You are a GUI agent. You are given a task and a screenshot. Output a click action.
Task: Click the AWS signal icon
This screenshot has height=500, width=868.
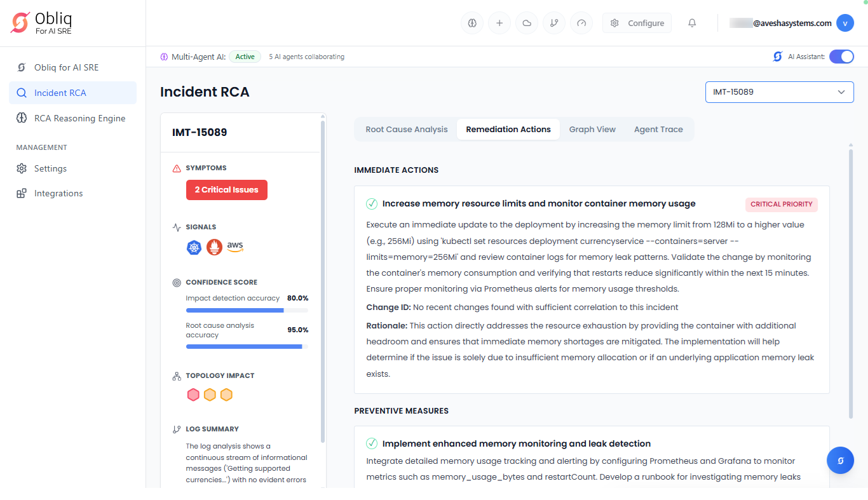point(235,247)
